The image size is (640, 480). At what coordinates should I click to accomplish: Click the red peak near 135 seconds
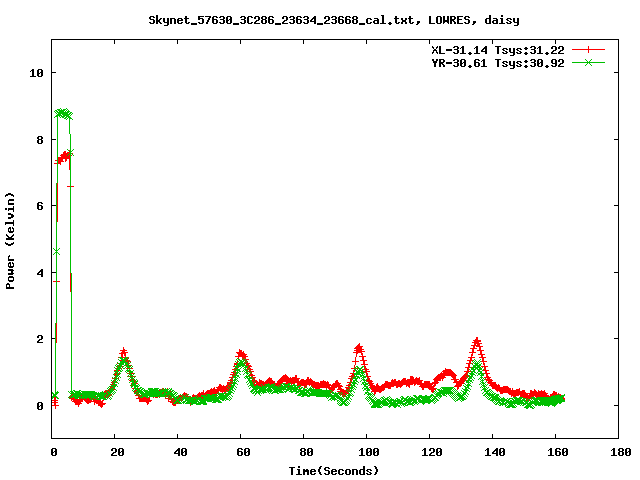pos(477,342)
